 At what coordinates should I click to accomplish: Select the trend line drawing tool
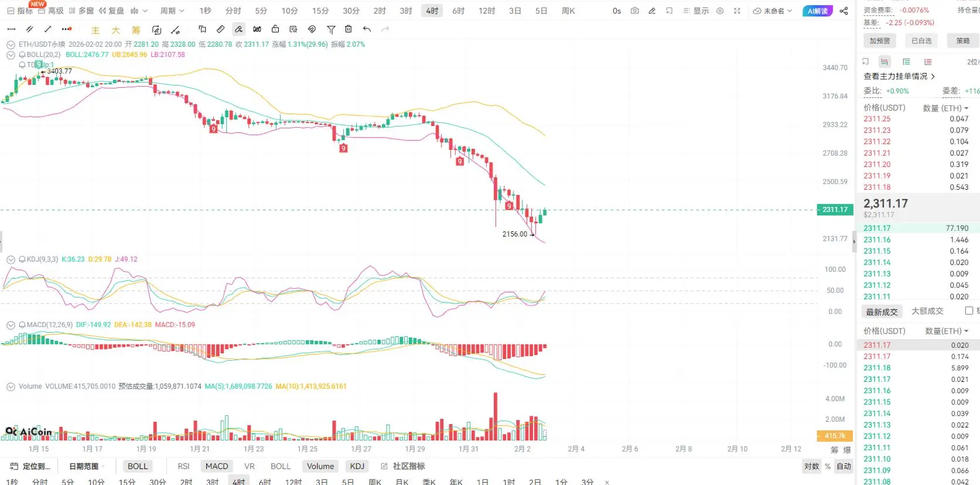pos(48,29)
